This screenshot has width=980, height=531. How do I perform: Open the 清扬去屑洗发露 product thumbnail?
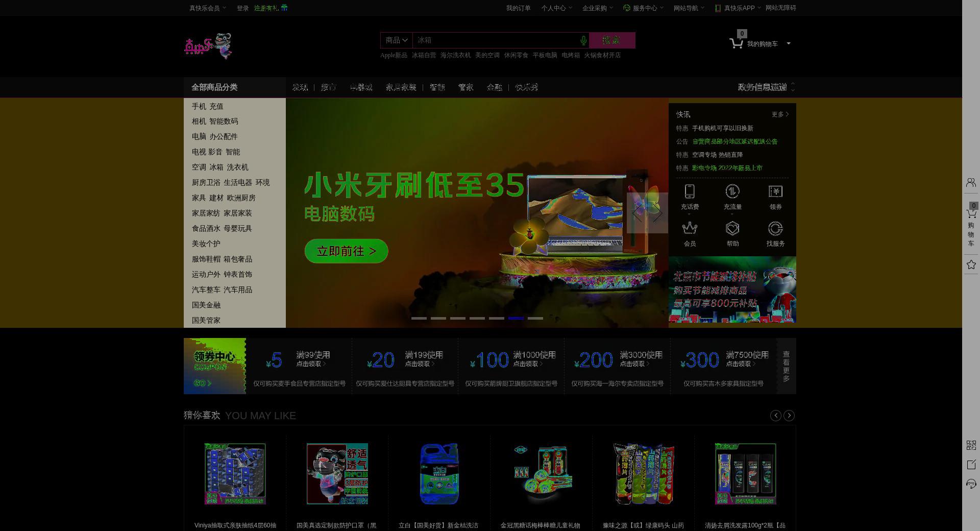pos(746,474)
